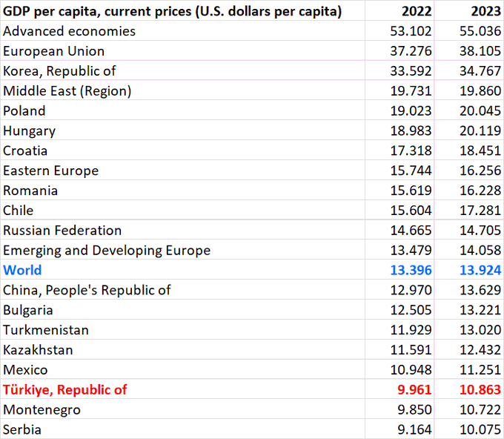
Task: Select Romania 2022 value 15.619
Action: click(411, 191)
